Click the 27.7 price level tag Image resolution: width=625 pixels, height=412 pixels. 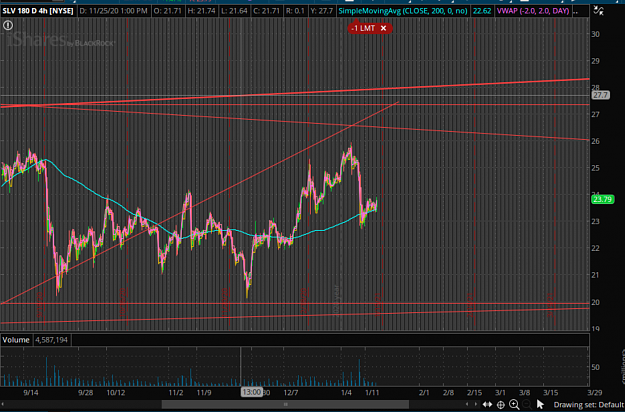pos(600,95)
